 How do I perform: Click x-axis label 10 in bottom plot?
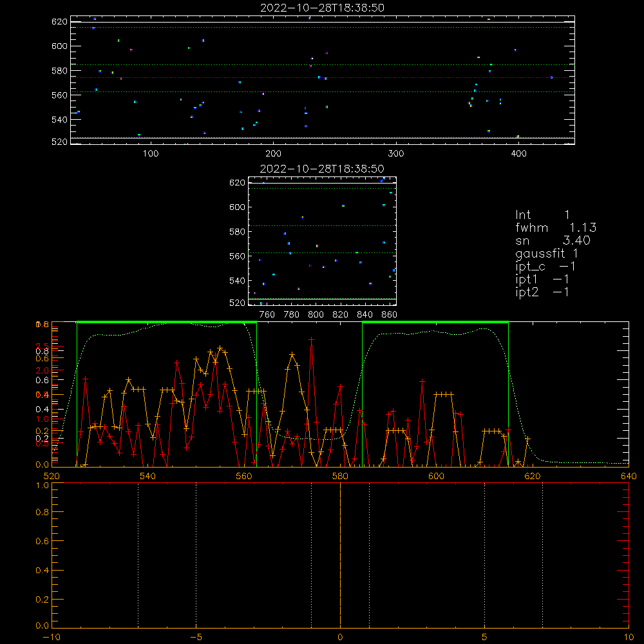(629, 637)
